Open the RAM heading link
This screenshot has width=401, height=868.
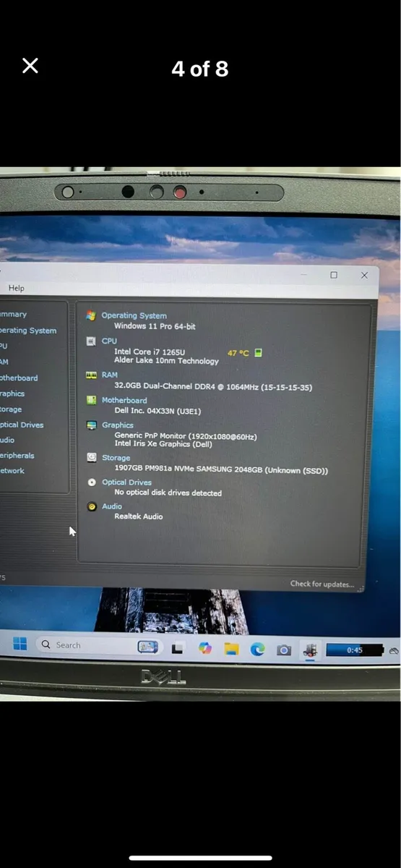[x=110, y=375]
